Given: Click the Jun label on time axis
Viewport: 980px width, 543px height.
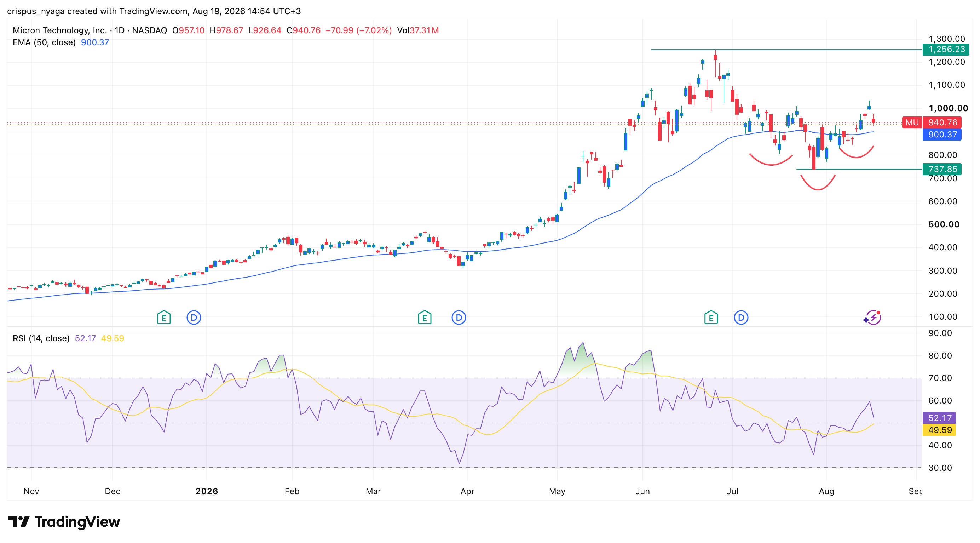Looking at the screenshot, I should 642,491.
